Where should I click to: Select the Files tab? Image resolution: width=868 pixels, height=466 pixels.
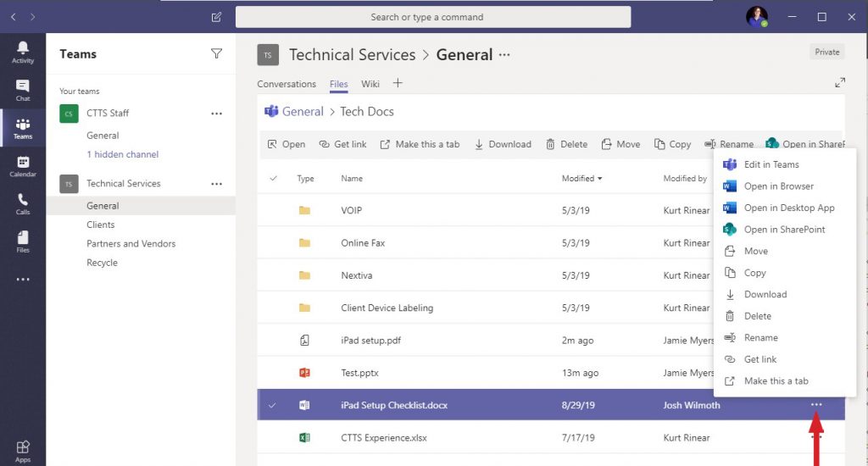click(x=339, y=84)
